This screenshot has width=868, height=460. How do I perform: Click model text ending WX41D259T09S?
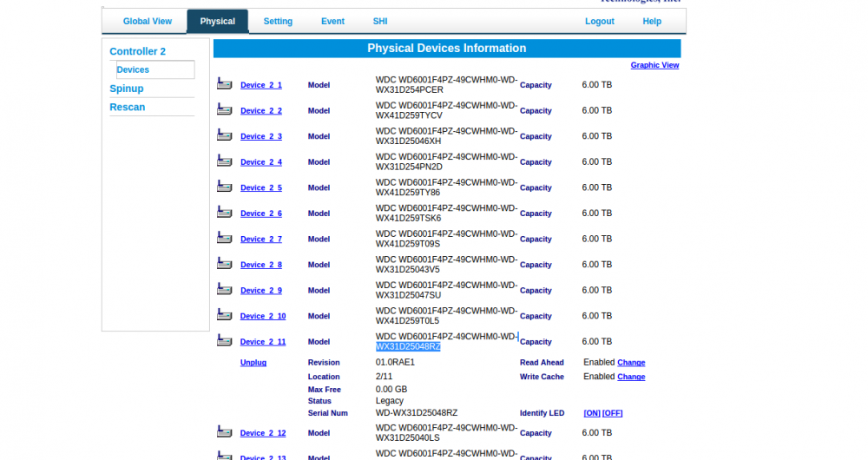click(446, 239)
